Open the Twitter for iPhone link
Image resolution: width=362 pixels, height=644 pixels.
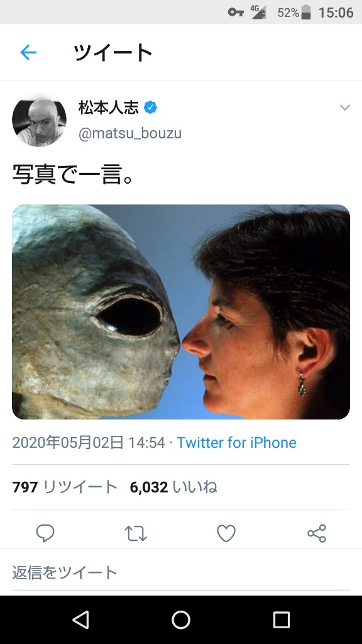coord(236,442)
